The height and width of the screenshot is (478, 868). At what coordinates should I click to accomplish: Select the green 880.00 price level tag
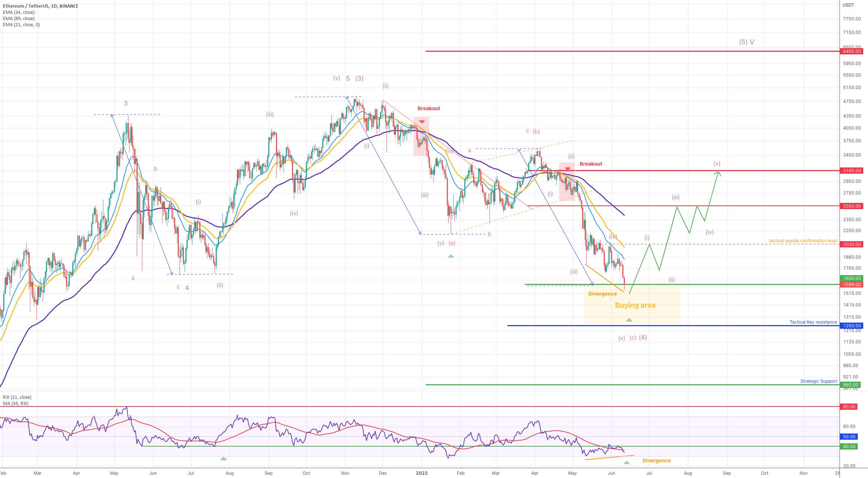tap(850, 385)
